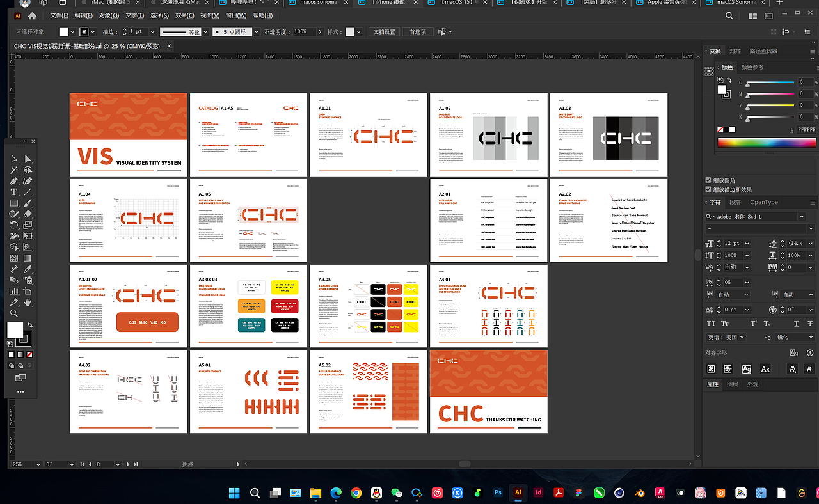This screenshot has width=819, height=504.
Task: Open the 效果(C) menu
Action: (185, 15)
